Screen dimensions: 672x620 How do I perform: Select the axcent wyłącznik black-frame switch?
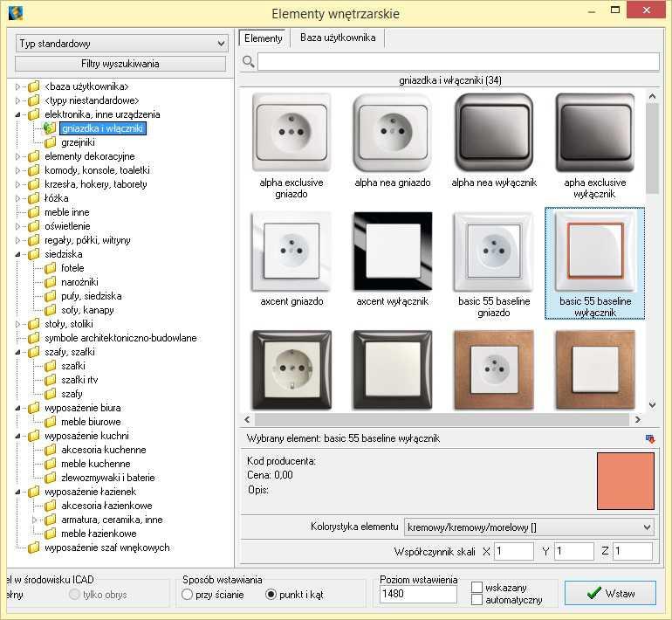pyautogui.click(x=393, y=251)
